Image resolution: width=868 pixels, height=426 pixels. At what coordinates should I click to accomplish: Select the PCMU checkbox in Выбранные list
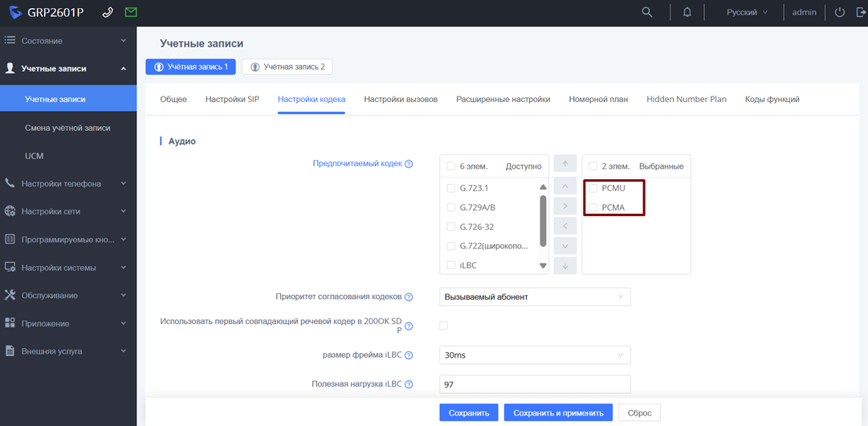click(x=593, y=188)
